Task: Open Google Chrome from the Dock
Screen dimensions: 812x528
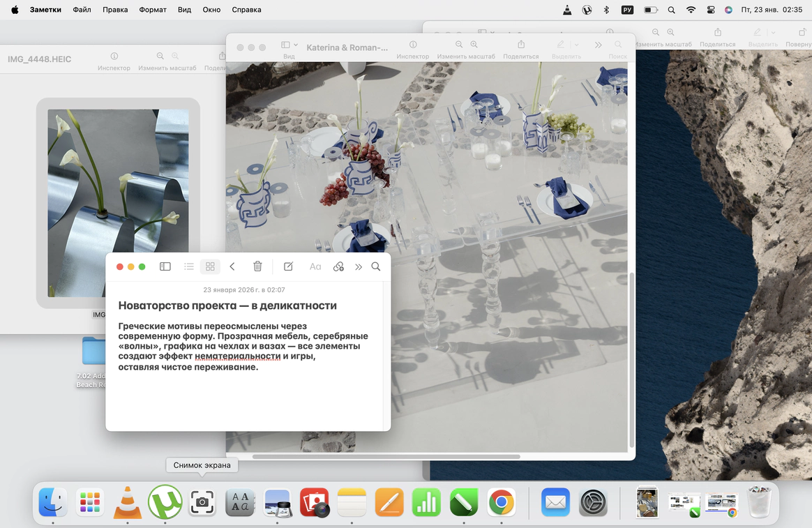Action: (x=501, y=502)
